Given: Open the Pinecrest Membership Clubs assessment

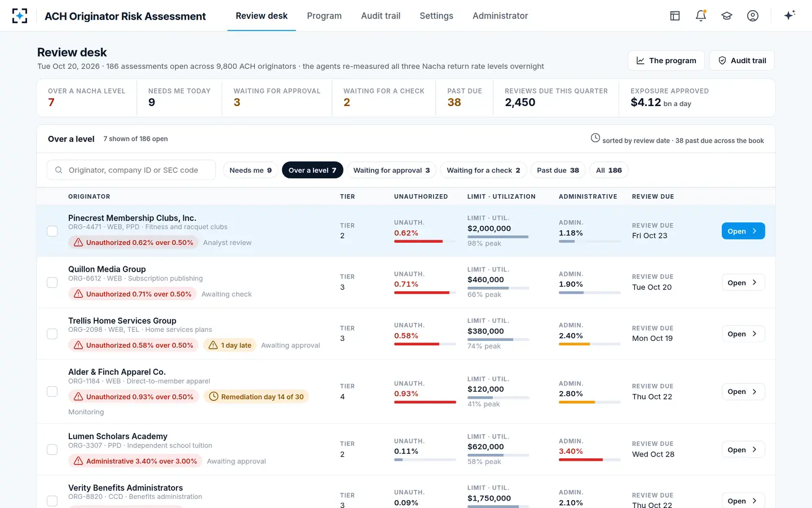Looking at the screenshot, I should pyautogui.click(x=743, y=231).
